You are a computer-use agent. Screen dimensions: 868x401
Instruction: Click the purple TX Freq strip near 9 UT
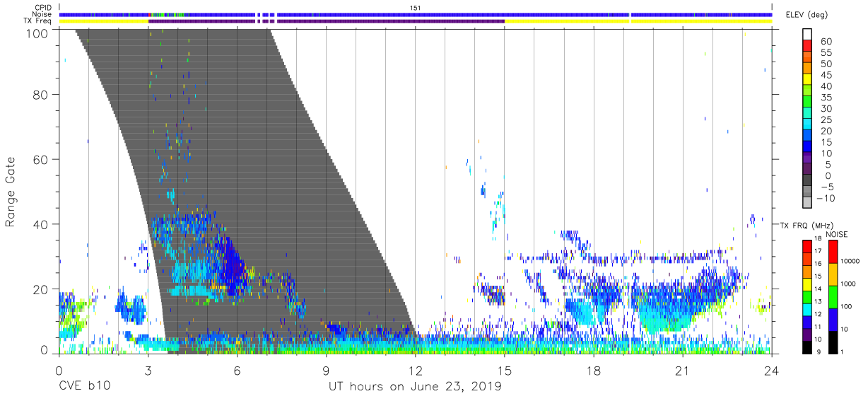[391, 21]
